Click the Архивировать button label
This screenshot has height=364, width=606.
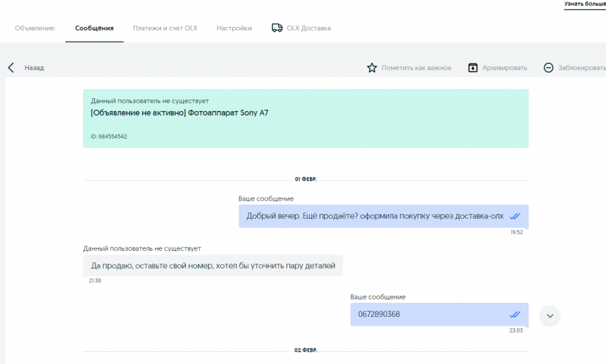[504, 68]
